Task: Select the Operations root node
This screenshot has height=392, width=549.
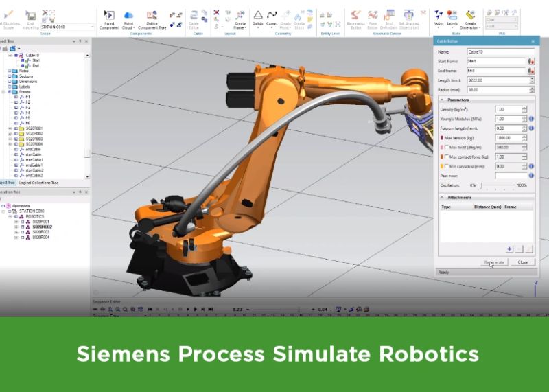Action: pyautogui.click(x=21, y=206)
